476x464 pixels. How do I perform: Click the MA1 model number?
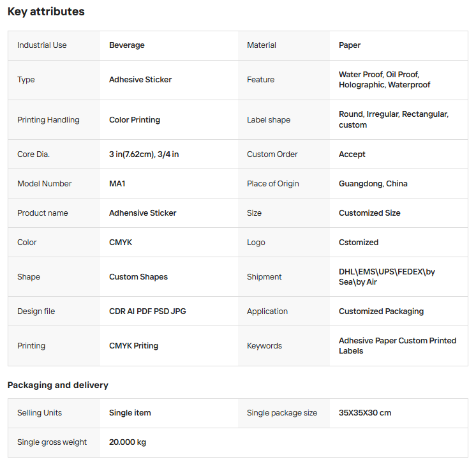pos(119,184)
